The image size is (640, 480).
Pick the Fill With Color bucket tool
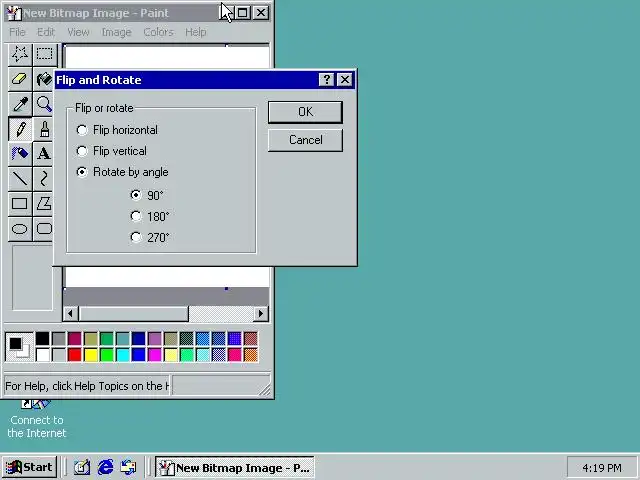click(43, 79)
